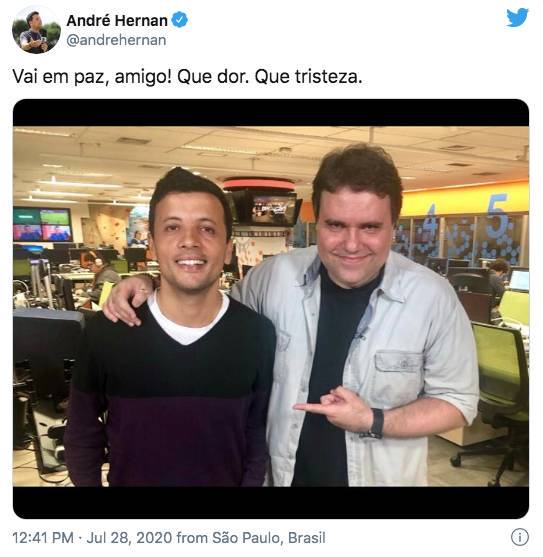The height and width of the screenshot is (557, 543).
Task: Click the Jul 28, 2020 date
Action: (129, 537)
